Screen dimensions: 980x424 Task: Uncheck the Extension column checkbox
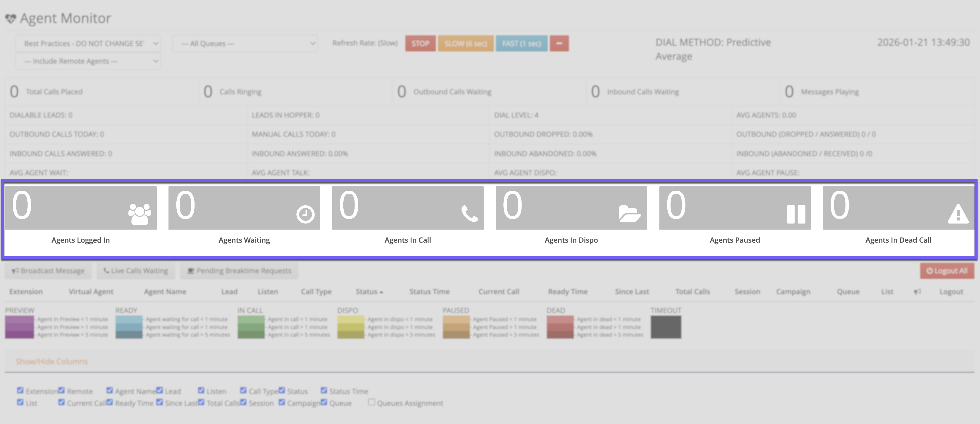coord(20,390)
